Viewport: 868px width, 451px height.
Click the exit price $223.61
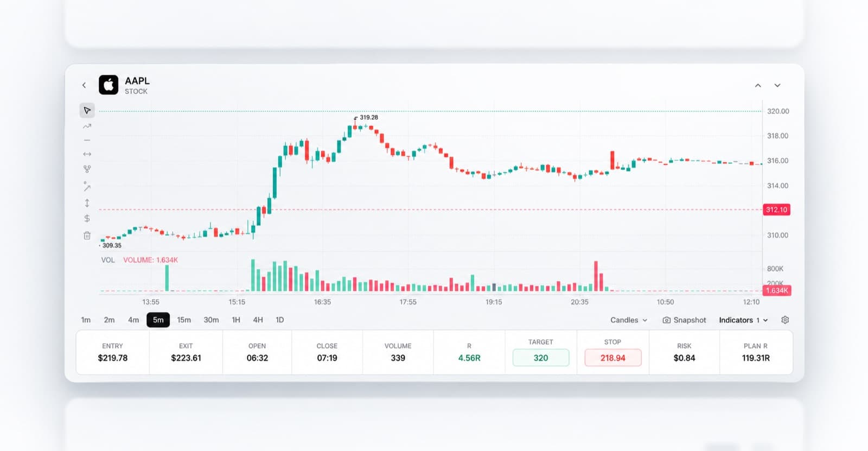(x=186, y=358)
